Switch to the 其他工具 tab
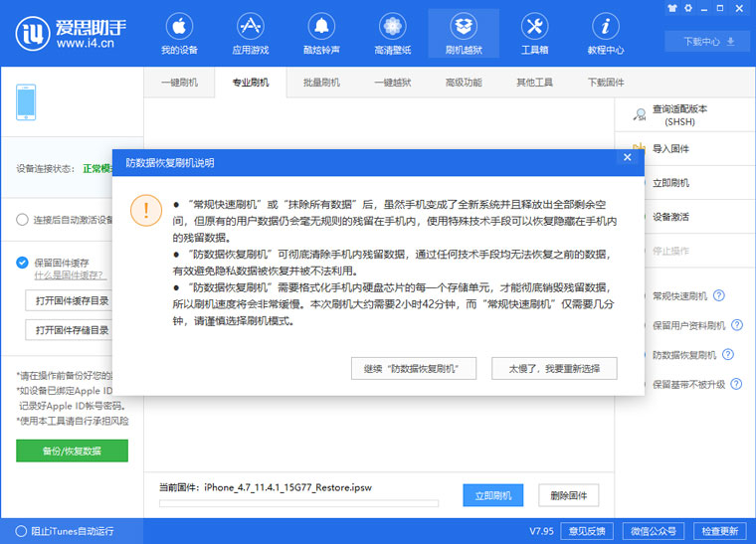 [x=534, y=83]
